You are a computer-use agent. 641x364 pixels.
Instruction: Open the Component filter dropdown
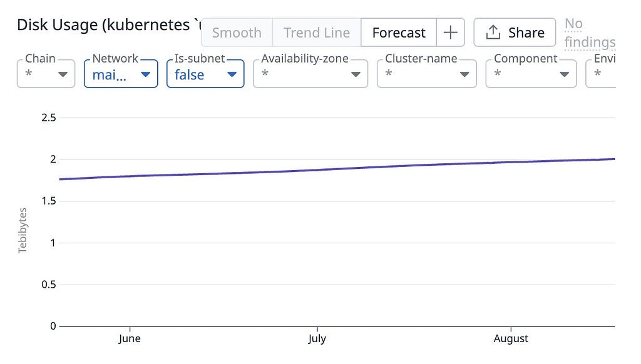click(x=531, y=74)
